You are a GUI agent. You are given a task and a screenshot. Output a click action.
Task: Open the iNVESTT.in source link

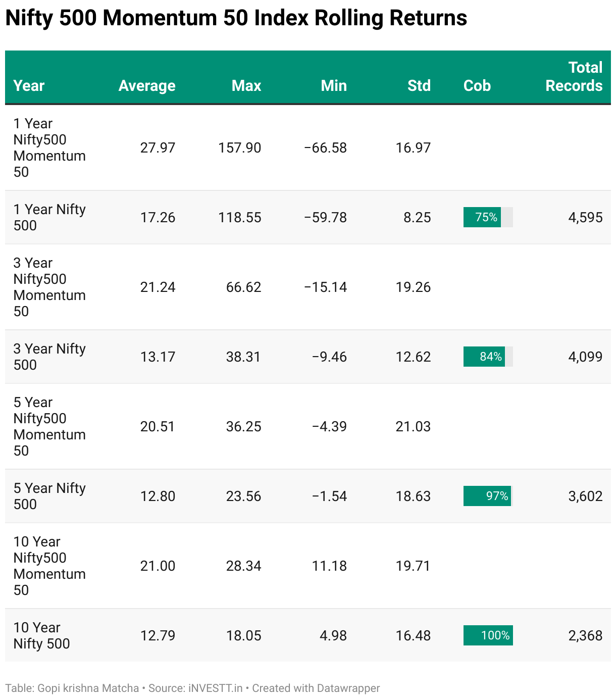point(216,688)
